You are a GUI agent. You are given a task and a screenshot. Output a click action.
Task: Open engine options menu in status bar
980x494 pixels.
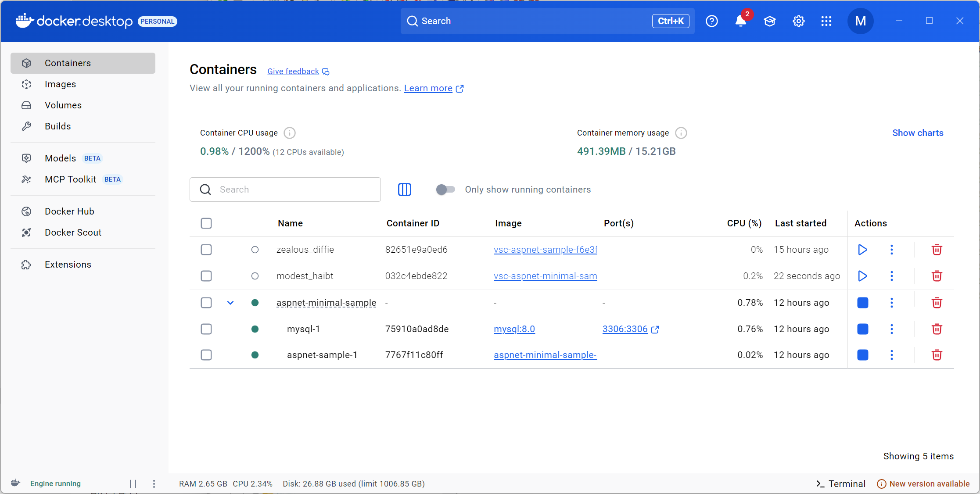(154, 483)
